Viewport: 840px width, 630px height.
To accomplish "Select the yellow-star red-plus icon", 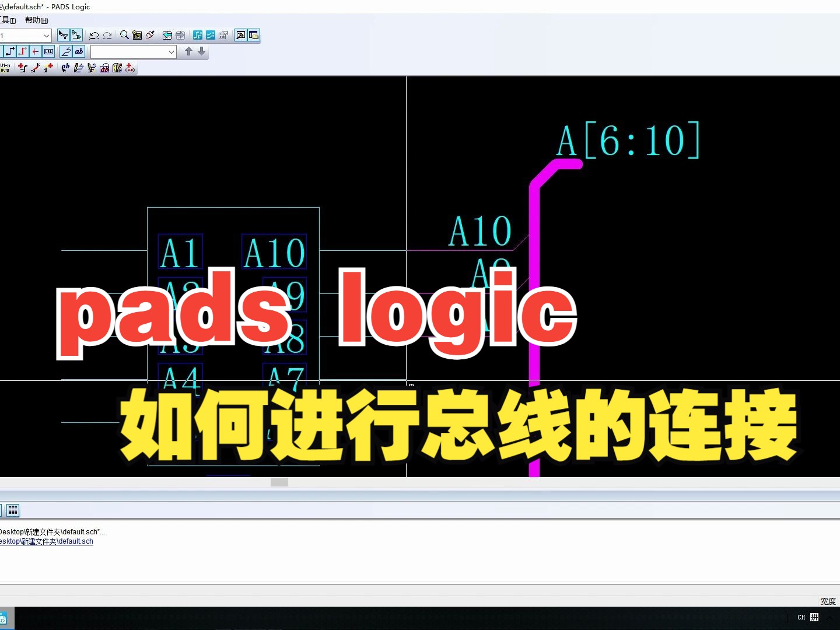I will [48, 68].
